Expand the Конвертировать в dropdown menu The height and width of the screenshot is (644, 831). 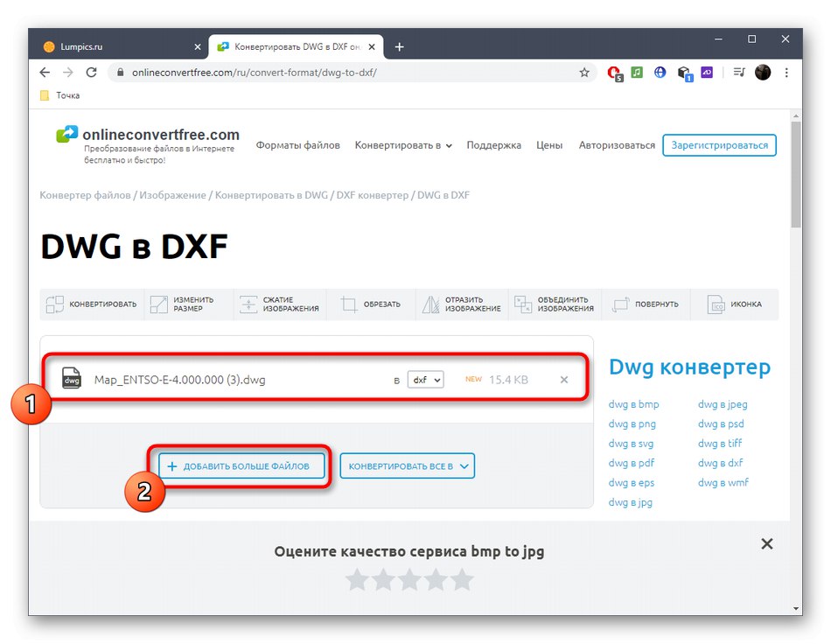[403, 145]
